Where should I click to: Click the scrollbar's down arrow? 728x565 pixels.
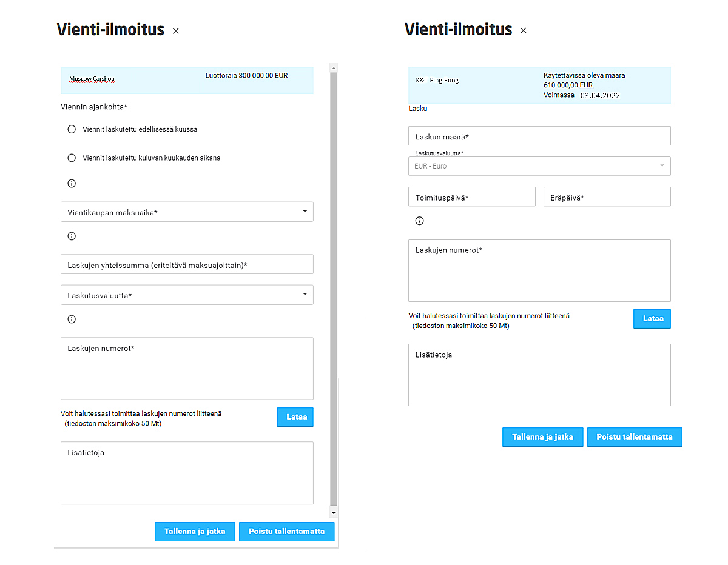click(334, 513)
